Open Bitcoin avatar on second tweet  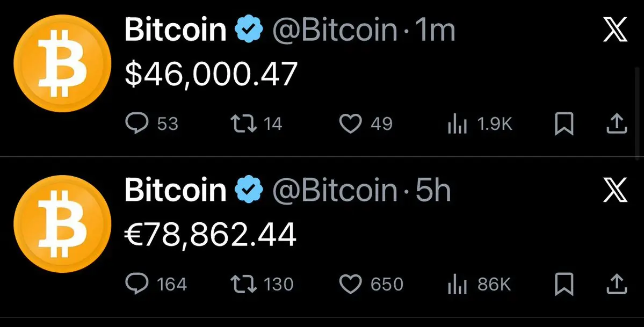(62, 222)
